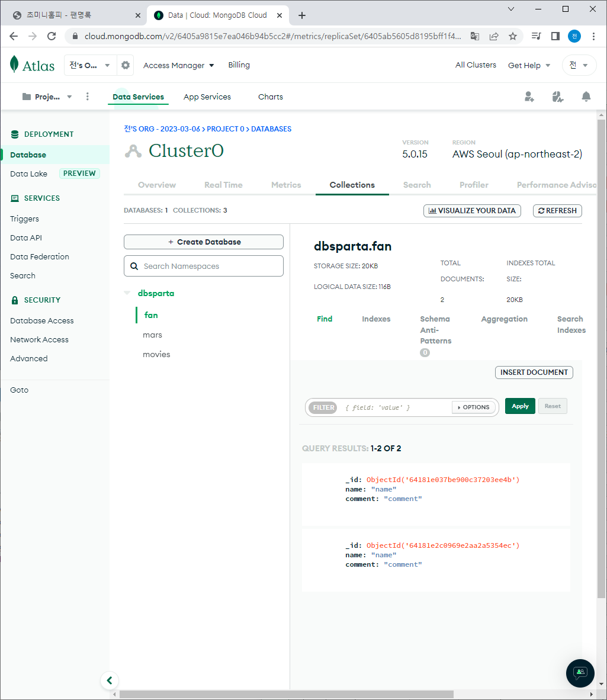Open the Real Time tab

[223, 185]
